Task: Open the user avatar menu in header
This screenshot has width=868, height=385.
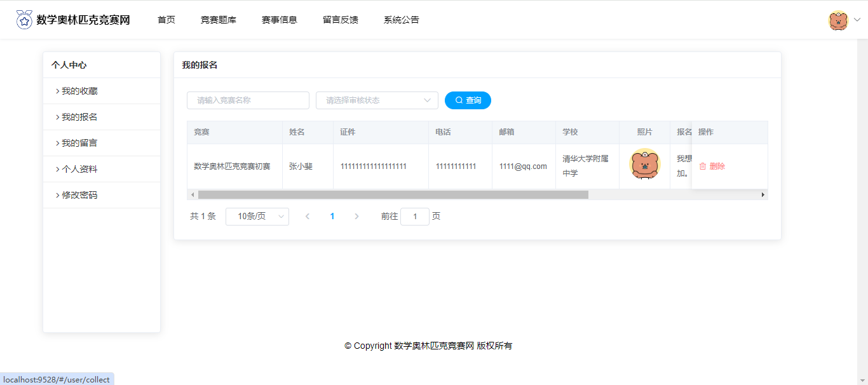Action: [838, 20]
